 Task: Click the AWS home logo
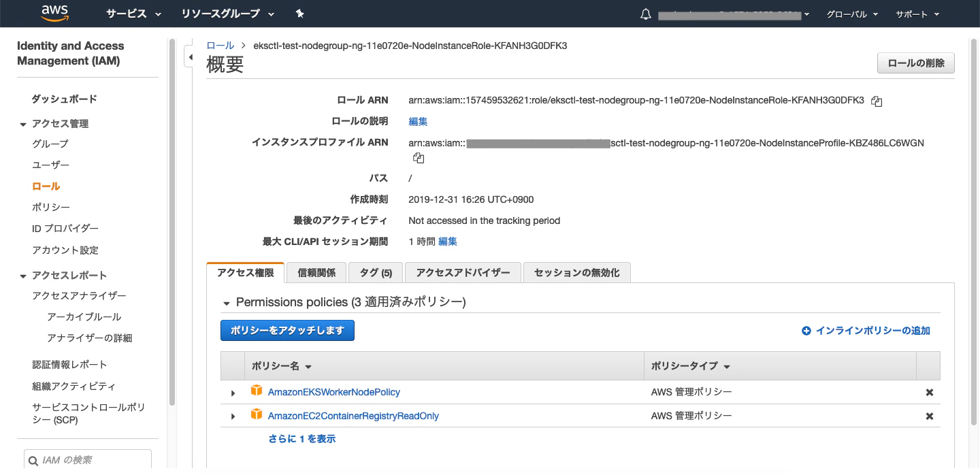(54, 13)
